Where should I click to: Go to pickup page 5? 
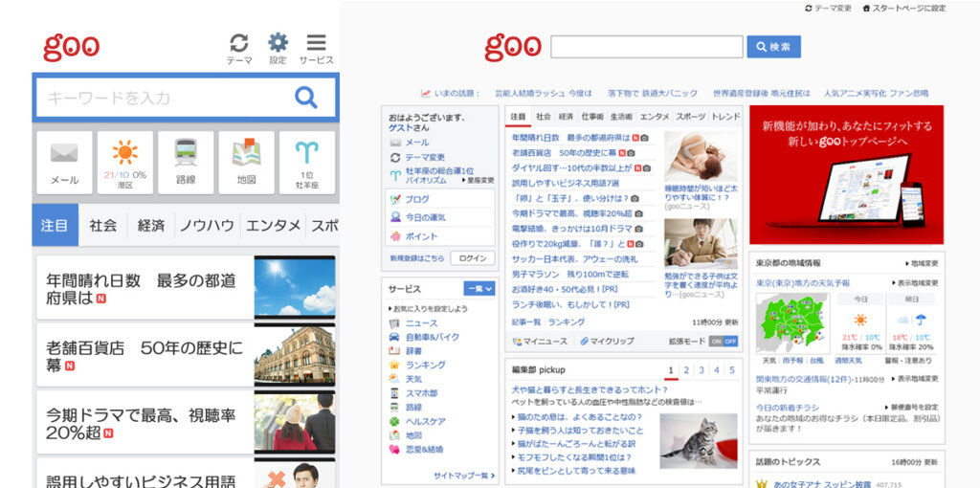[x=732, y=370]
